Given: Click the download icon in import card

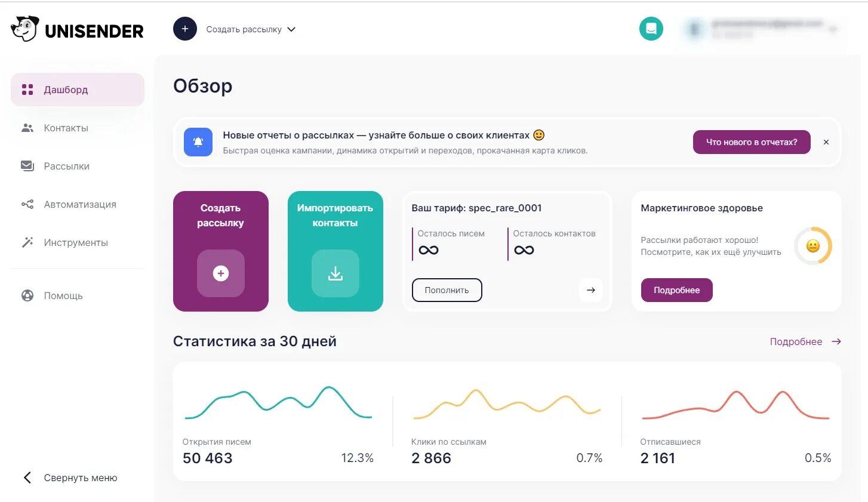Looking at the screenshot, I should pyautogui.click(x=335, y=273).
